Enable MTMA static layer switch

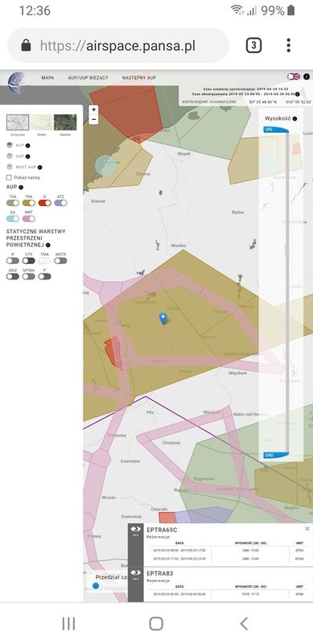(x=29, y=277)
